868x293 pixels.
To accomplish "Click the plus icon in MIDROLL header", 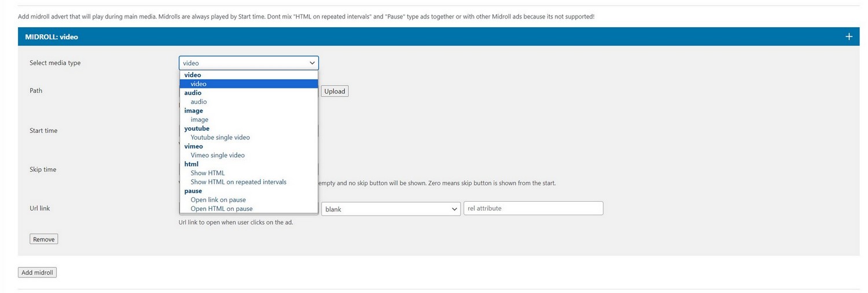I will 848,36.
